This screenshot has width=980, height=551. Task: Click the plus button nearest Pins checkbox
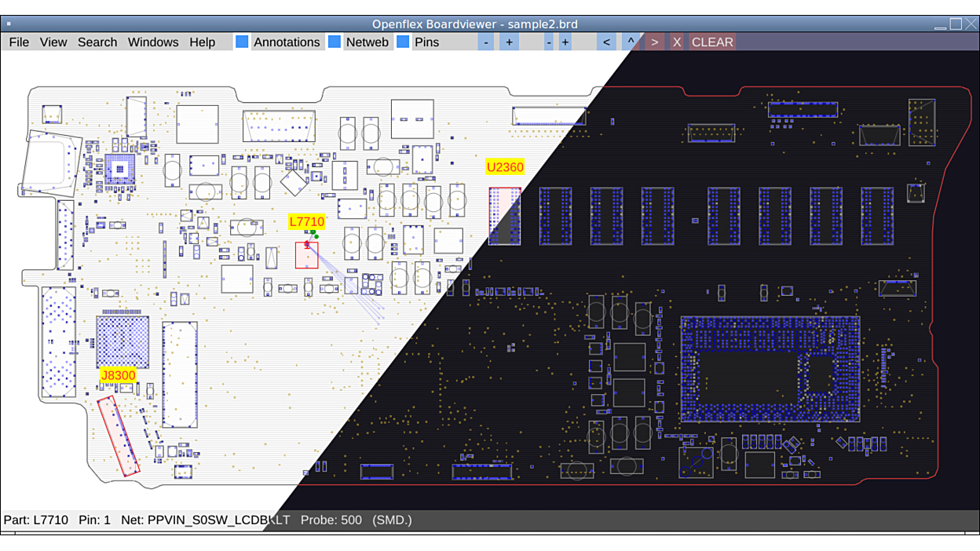click(509, 42)
